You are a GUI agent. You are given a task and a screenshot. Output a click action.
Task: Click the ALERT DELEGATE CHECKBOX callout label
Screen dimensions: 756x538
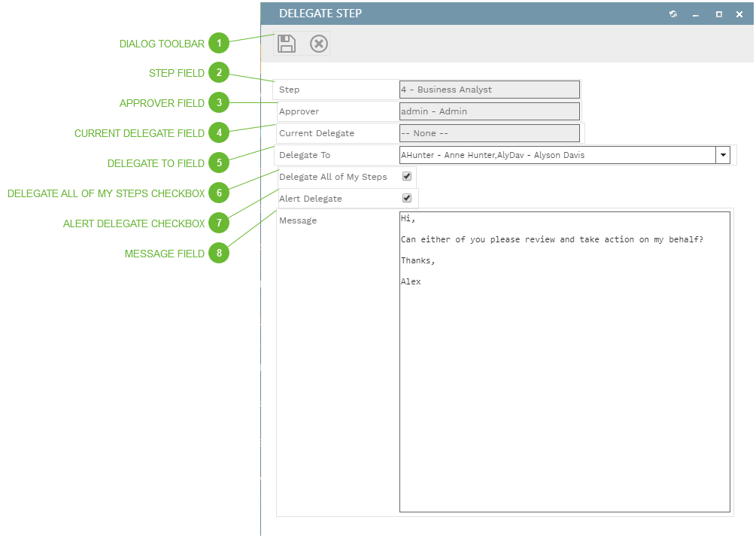(x=133, y=223)
